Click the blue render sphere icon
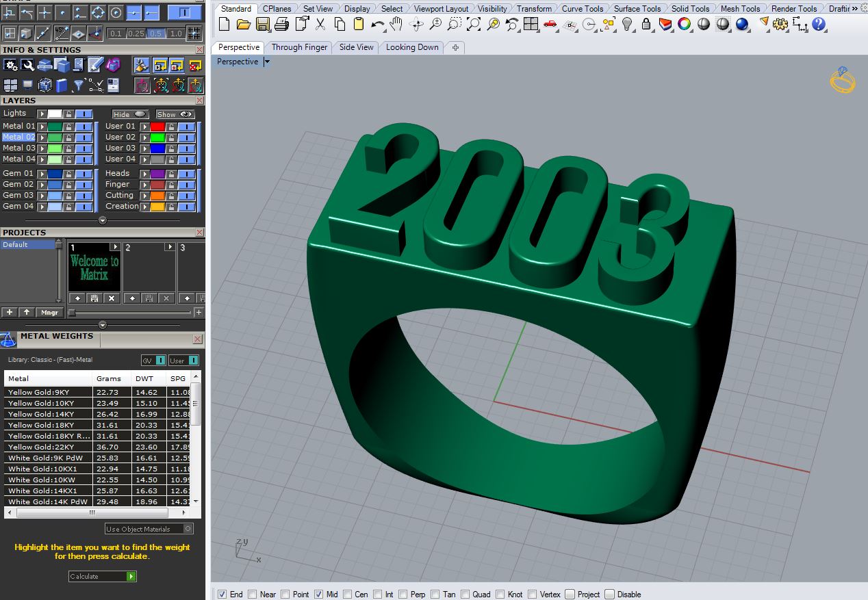 [741, 25]
